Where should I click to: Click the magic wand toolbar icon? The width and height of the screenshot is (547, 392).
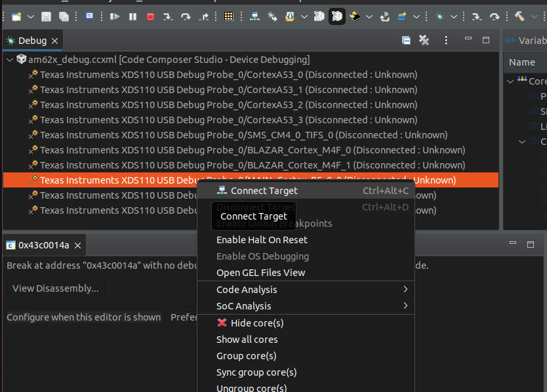272,16
